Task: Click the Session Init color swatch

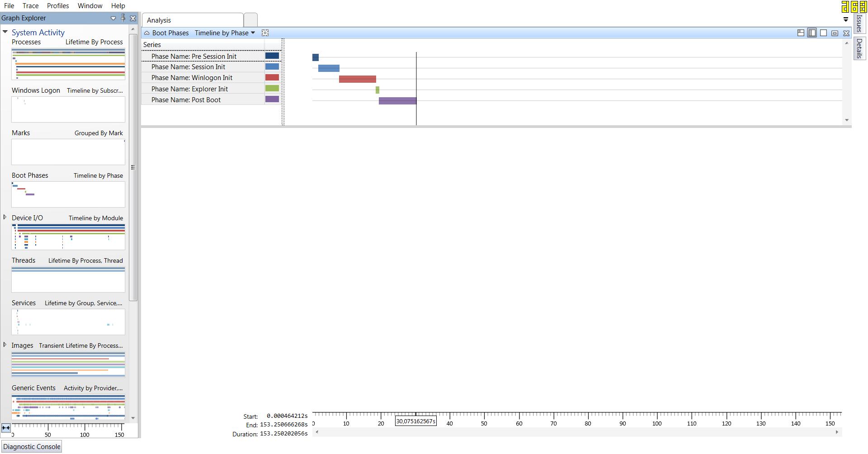Action: point(272,66)
